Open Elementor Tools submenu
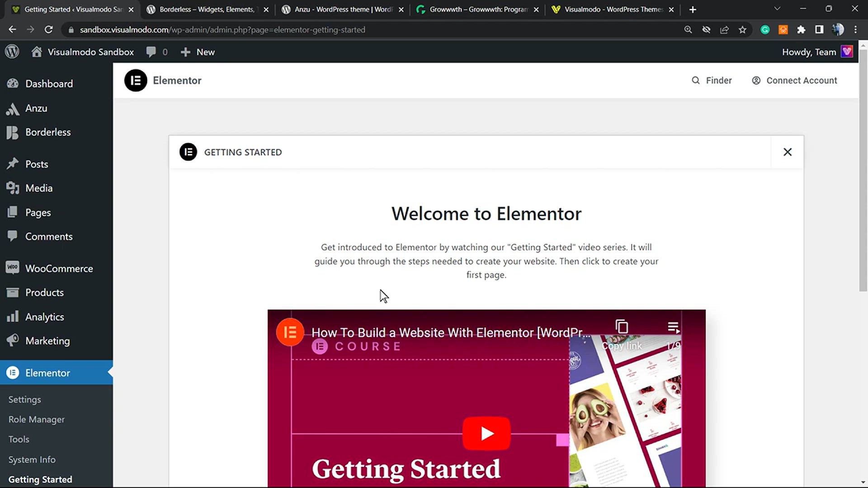 click(x=19, y=439)
